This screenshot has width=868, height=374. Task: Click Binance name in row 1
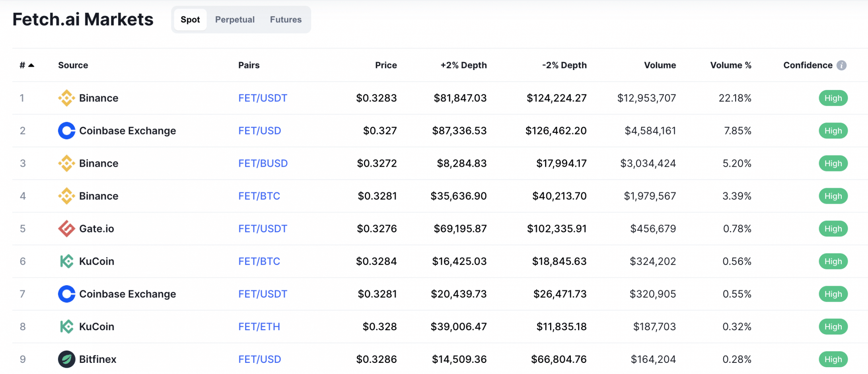point(99,98)
